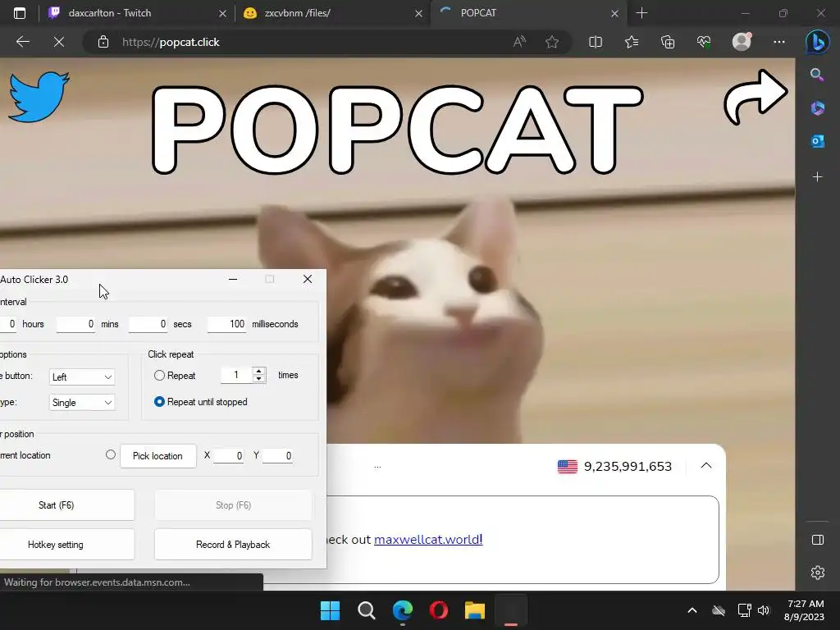Screen dimensions: 840x630
Task: Close the daxcarlton Twitch tab
Action: (222, 13)
